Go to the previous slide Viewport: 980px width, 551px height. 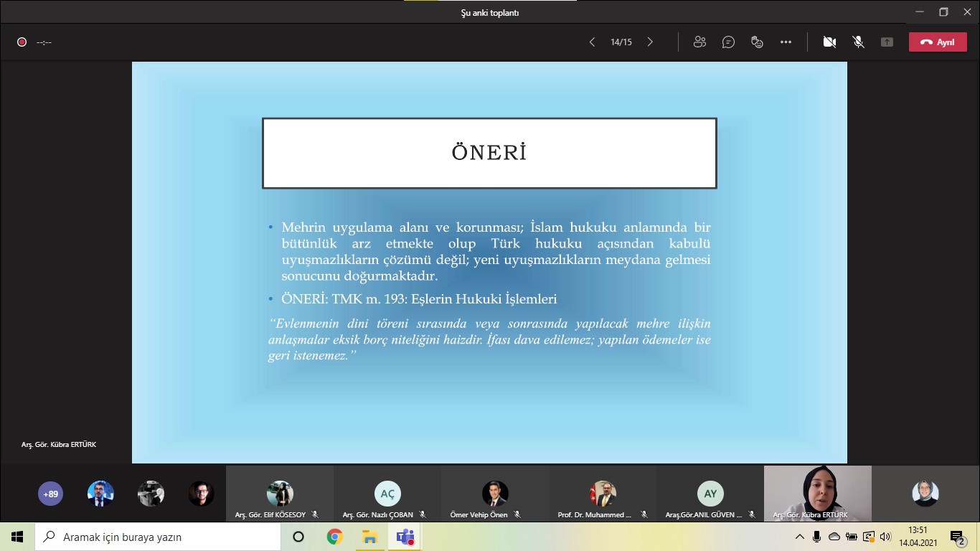[x=592, y=42]
